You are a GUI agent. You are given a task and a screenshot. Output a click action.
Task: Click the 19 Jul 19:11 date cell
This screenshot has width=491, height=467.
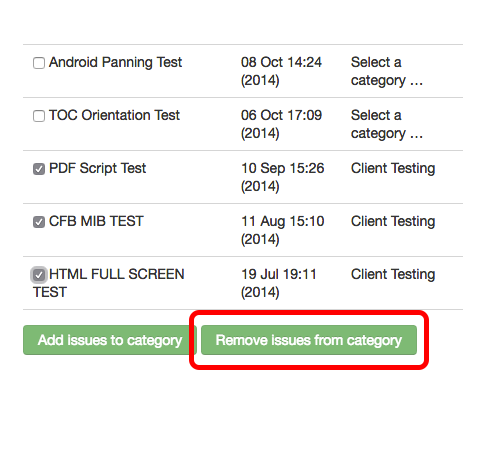[279, 283]
